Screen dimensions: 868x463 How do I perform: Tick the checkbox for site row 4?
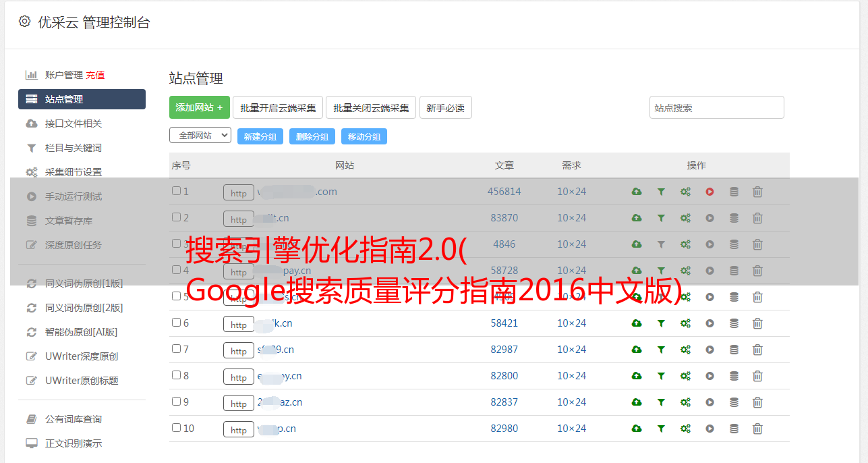click(176, 270)
